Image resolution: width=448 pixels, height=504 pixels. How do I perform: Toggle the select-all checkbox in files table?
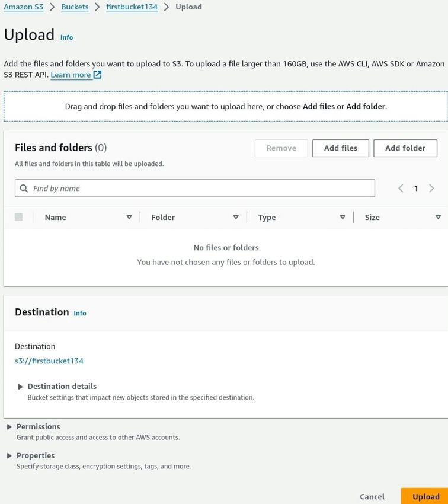point(18,217)
